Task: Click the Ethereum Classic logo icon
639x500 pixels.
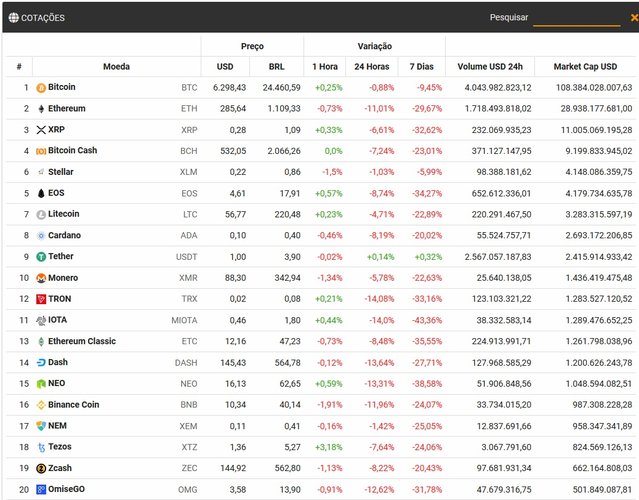Action: pyautogui.click(x=41, y=341)
